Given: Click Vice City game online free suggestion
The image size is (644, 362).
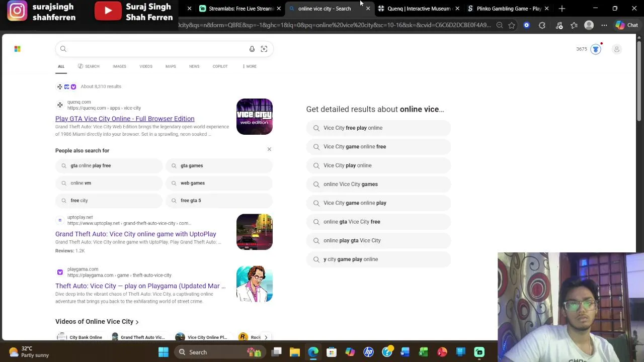Looking at the screenshot, I should (378, 147).
